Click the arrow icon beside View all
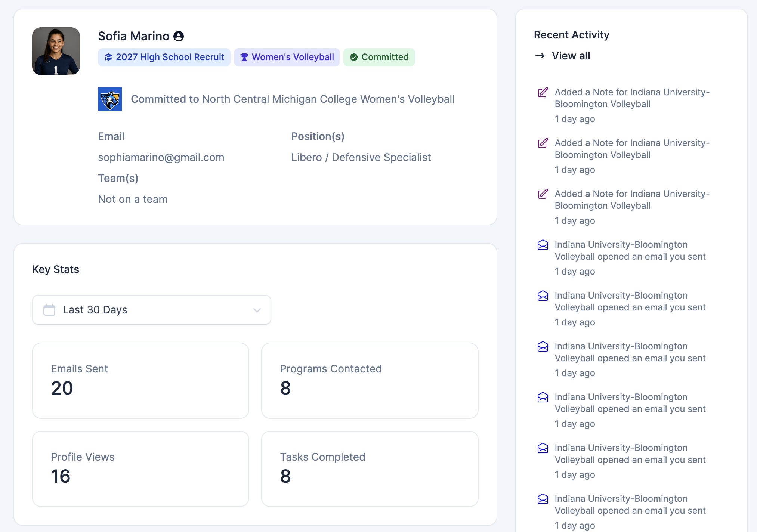The height and width of the screenshot is (532, 757). pyautogui.click(x=540, y=56)
